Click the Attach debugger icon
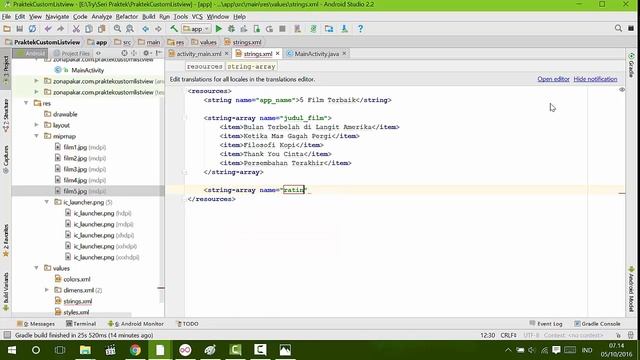Viewport: 640px width, 360px height. point(257,29)
